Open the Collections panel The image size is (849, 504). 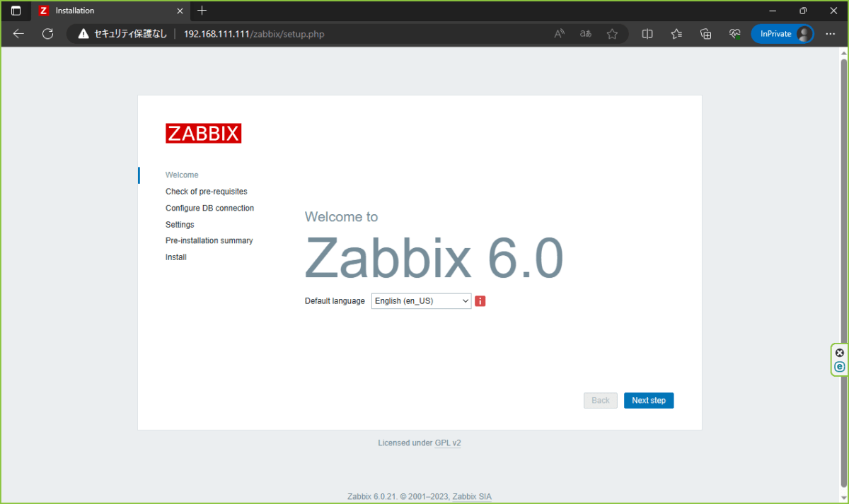(x=705, y=33)
